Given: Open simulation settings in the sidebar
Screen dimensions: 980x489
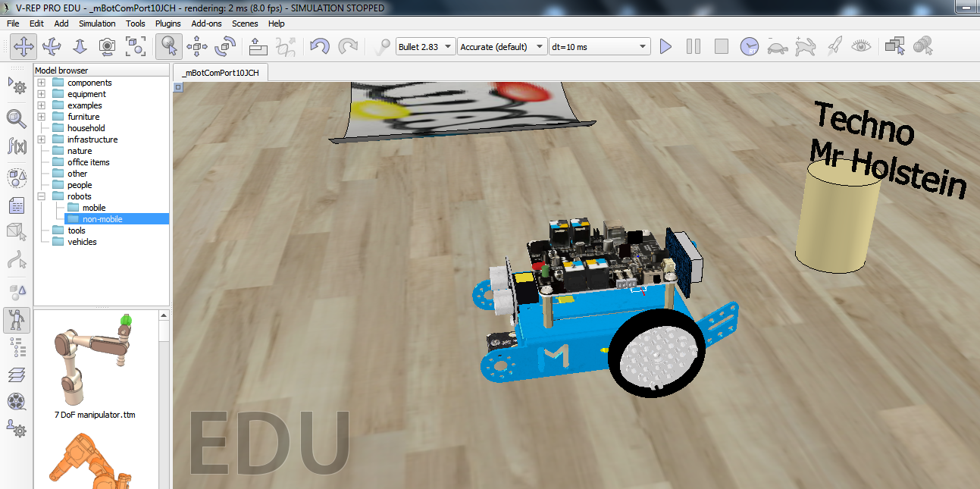Looking at the screenshot, I should tap(17, 86).
